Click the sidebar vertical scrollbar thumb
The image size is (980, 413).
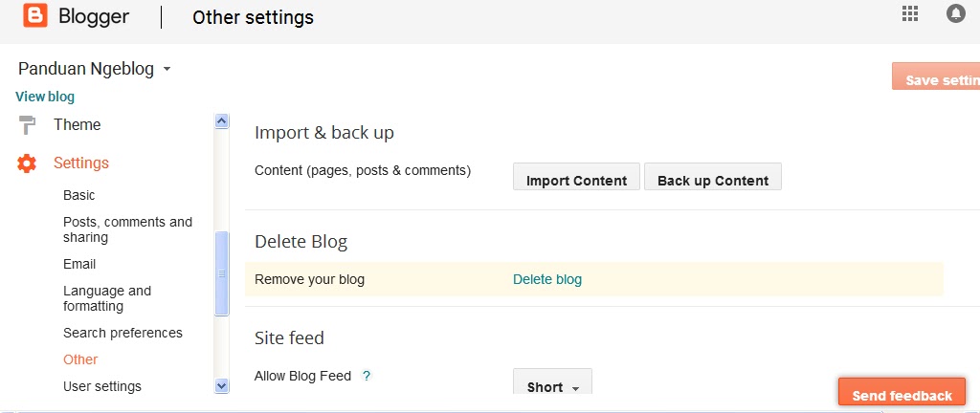pos(222,273)
